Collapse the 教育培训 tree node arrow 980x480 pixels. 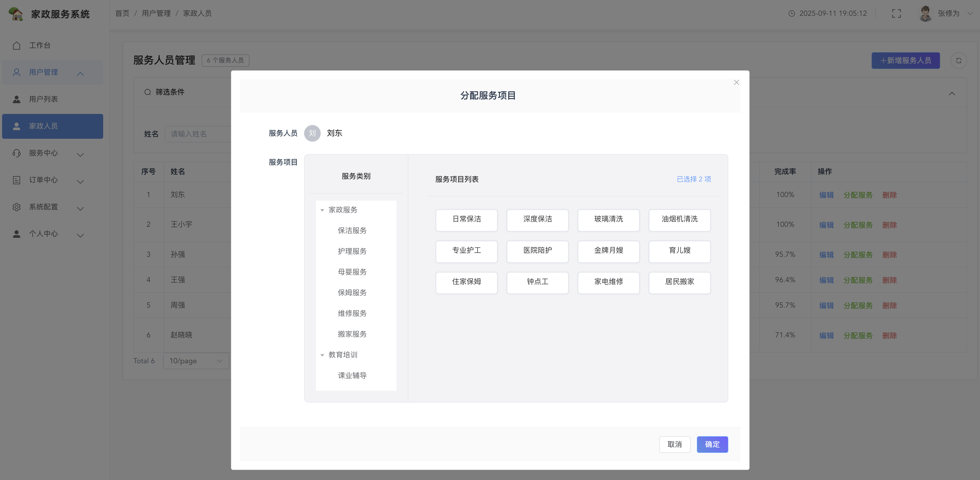coord(322,355)
